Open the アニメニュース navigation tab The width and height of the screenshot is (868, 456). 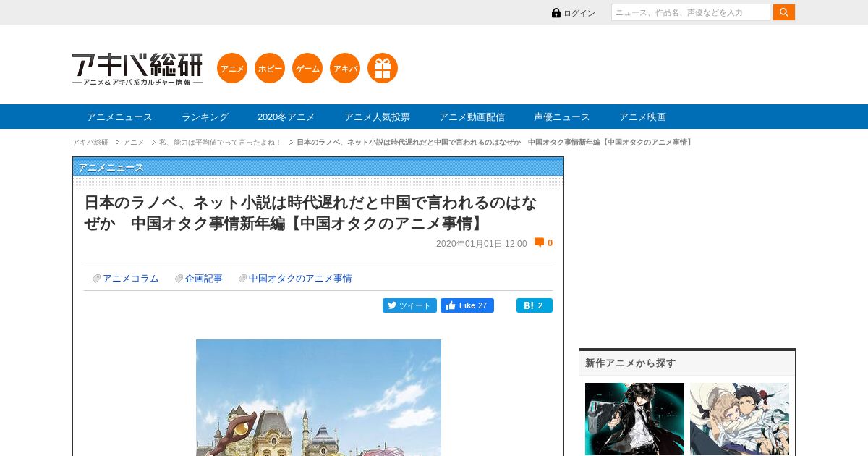119,117
